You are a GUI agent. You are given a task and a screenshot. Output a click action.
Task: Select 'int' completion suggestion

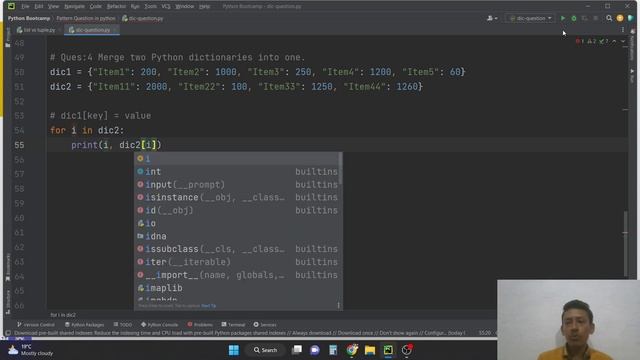pyautogui.click(x=238, y=171)
